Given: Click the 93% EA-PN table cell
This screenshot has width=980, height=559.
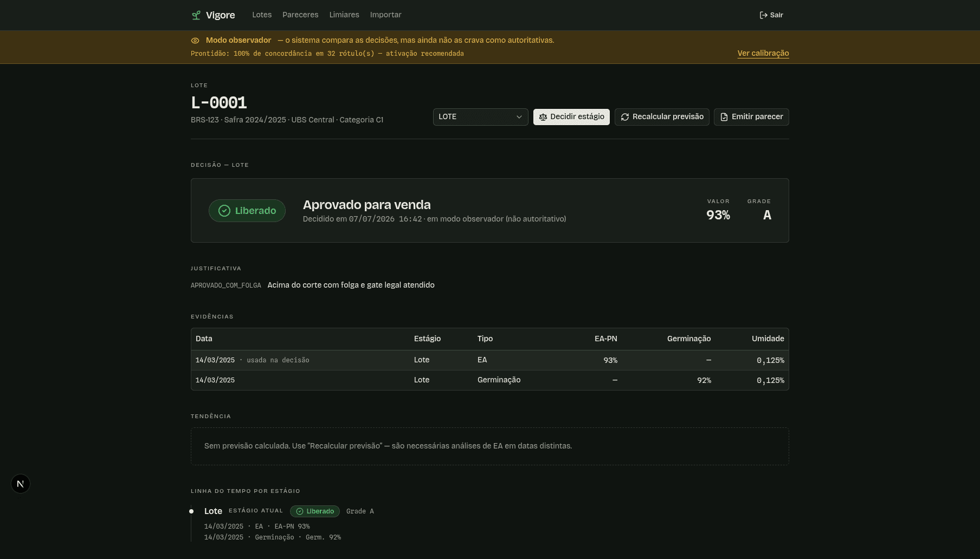Looking at the screenshot, I should (610, 360).
